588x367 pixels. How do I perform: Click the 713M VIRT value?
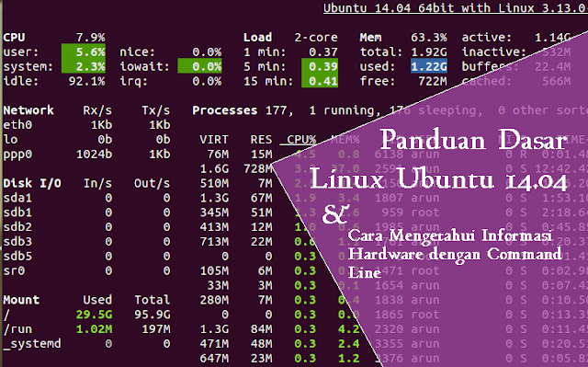tap(214, 242)
